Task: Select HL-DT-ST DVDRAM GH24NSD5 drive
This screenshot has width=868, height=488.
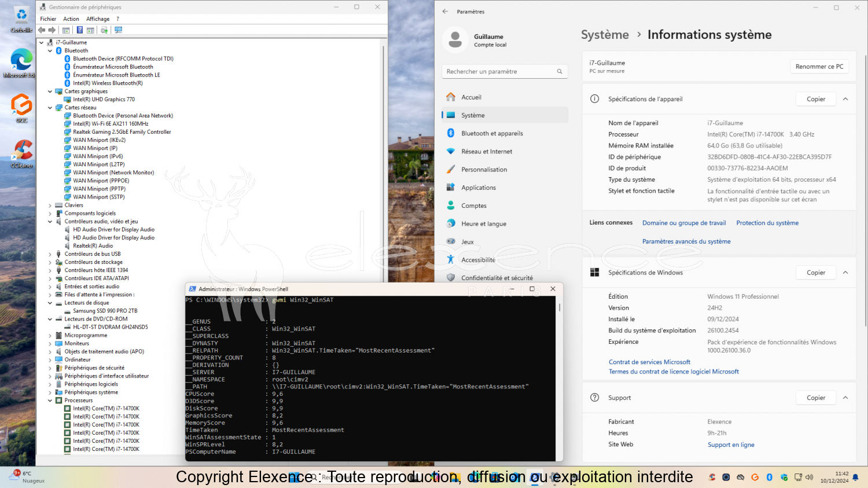Action: tap(110, 327)
